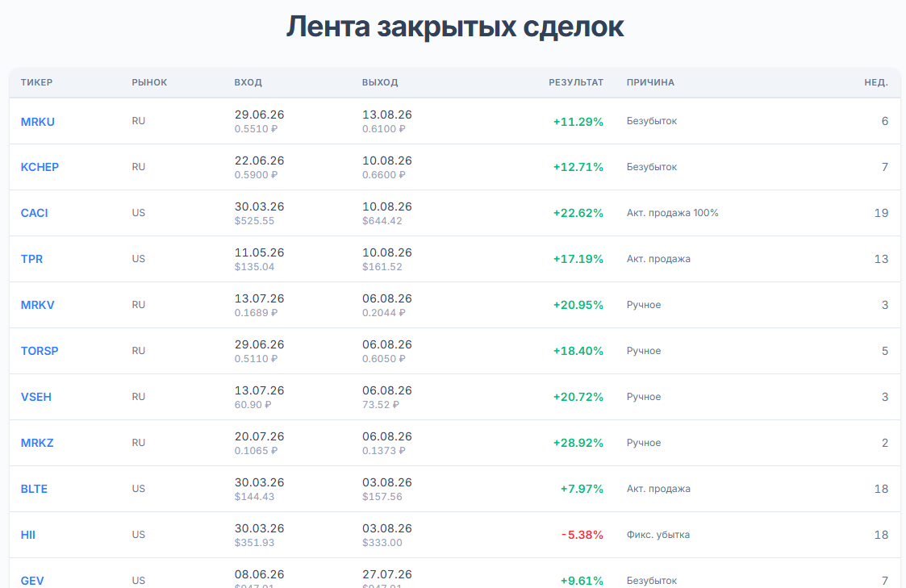Open the BLTE ticker link
The width and height of the screenshot is (906, 588).
[34, 489]
